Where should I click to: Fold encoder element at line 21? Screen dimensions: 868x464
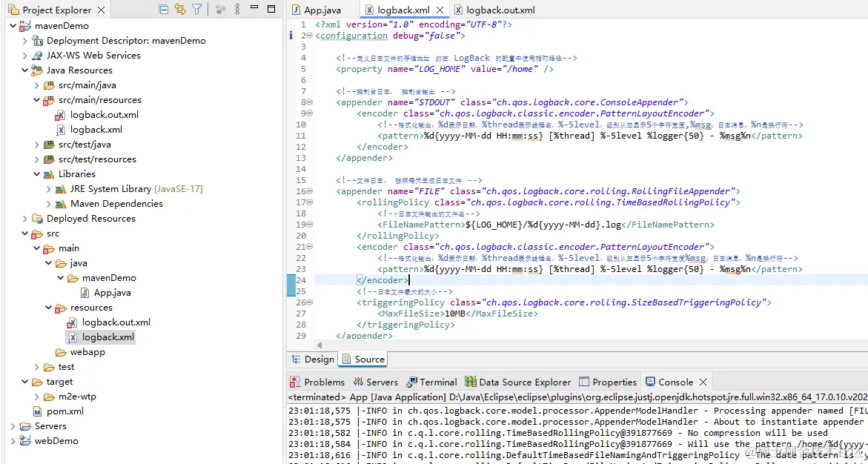click(x=310, y=247)
